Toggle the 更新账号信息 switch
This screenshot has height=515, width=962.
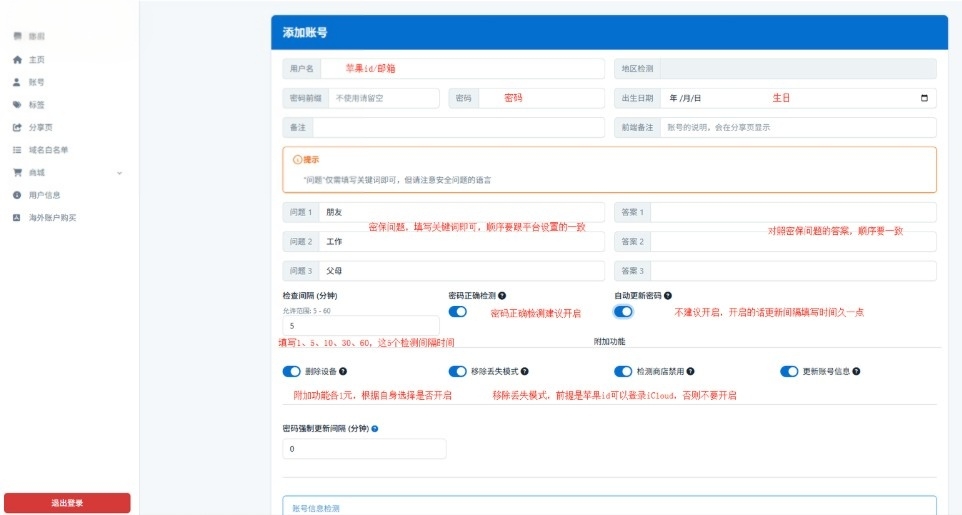(x=789, y=371)
